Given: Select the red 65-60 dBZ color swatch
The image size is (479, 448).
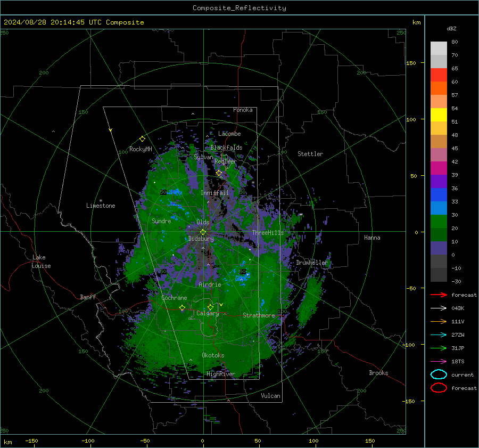Looking at the screenshot, I should tap(439, 75).
